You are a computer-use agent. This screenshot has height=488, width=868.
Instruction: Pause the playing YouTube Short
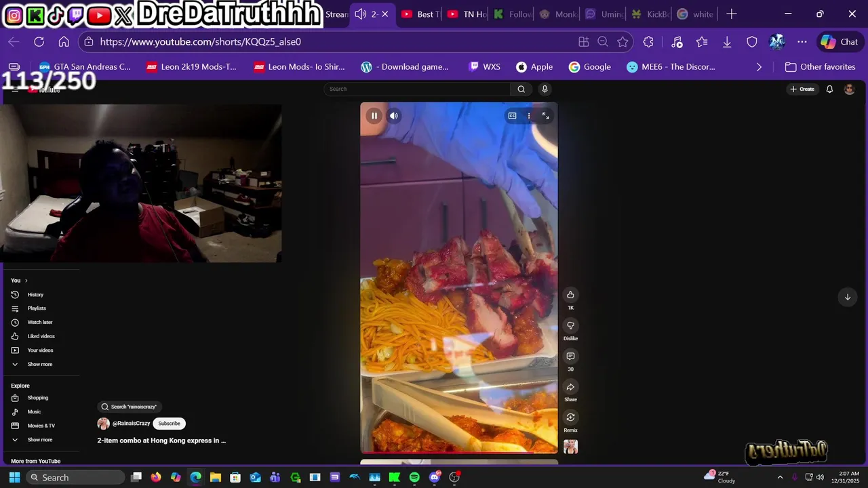point(374,116)
